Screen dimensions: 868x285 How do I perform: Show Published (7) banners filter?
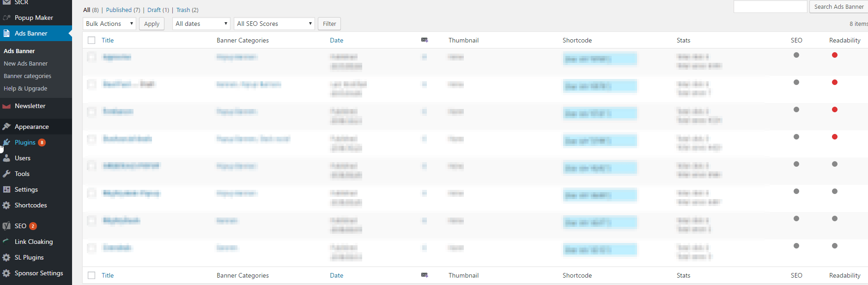[x=123, y=10]
